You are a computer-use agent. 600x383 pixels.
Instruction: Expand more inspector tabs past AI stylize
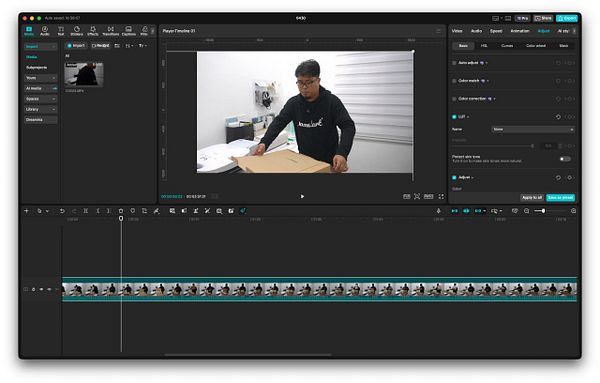pyautogui.click(x=574, y=31)
